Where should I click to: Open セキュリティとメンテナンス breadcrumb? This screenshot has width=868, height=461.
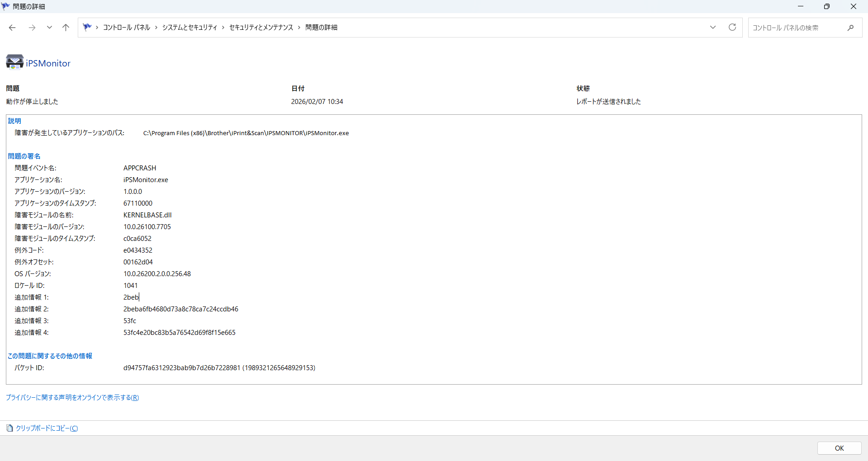[261, 28]
